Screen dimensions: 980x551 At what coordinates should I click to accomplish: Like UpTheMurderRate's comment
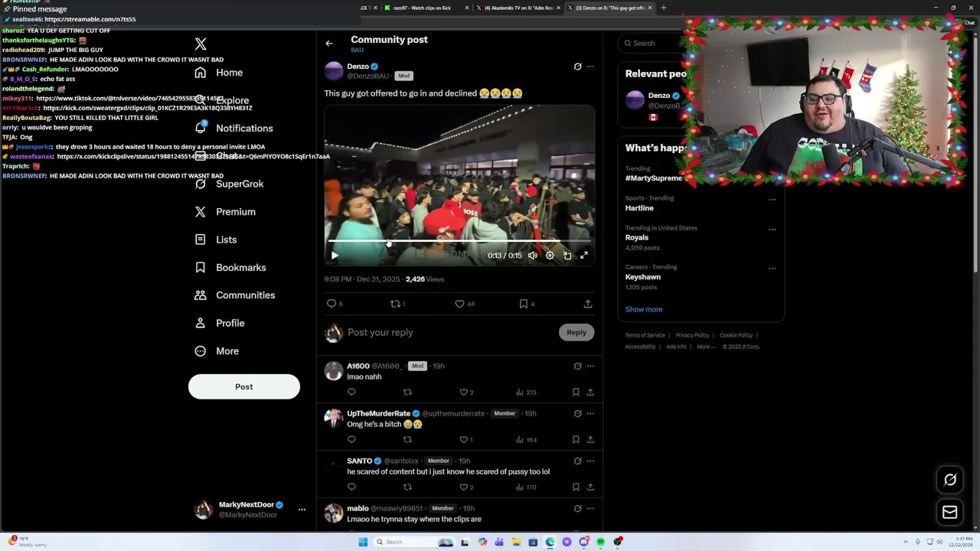tap(466, 440)
